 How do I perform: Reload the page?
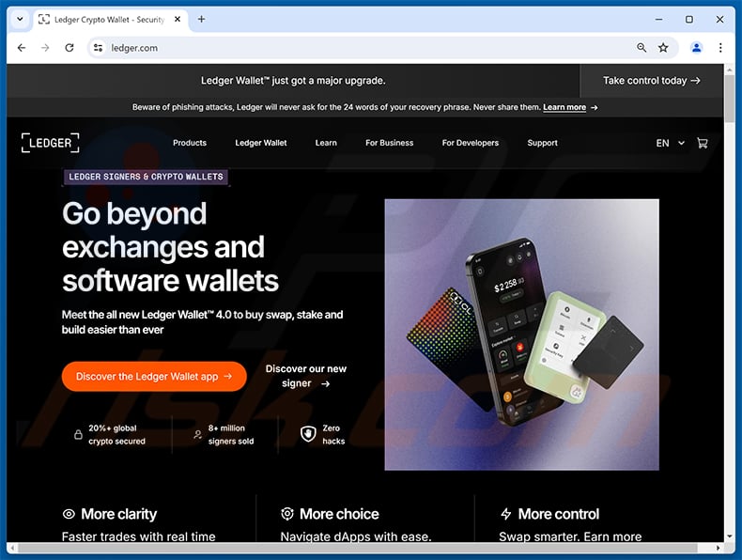pyautogui.click(x=70, y=48)
